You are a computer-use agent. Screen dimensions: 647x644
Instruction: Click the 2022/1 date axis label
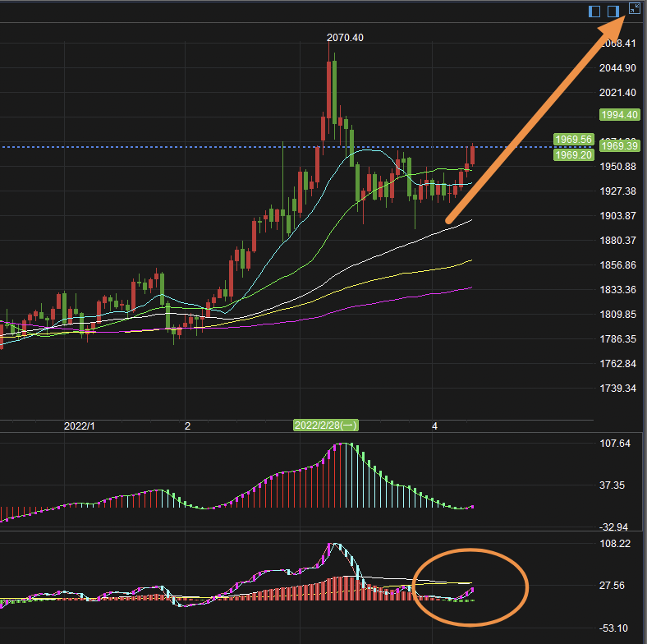[79, 426]
